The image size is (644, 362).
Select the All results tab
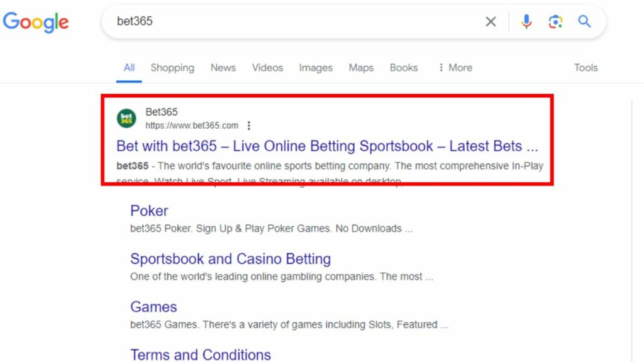click(x=129, y=68)
